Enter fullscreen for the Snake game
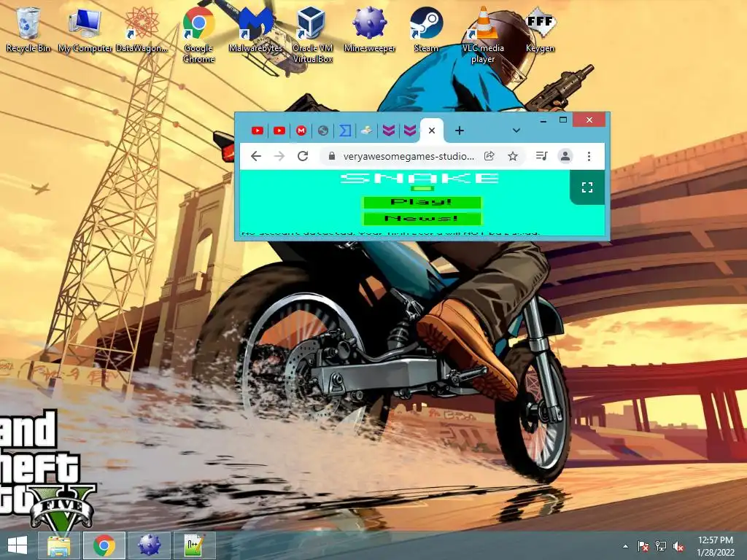 point(587,187)
